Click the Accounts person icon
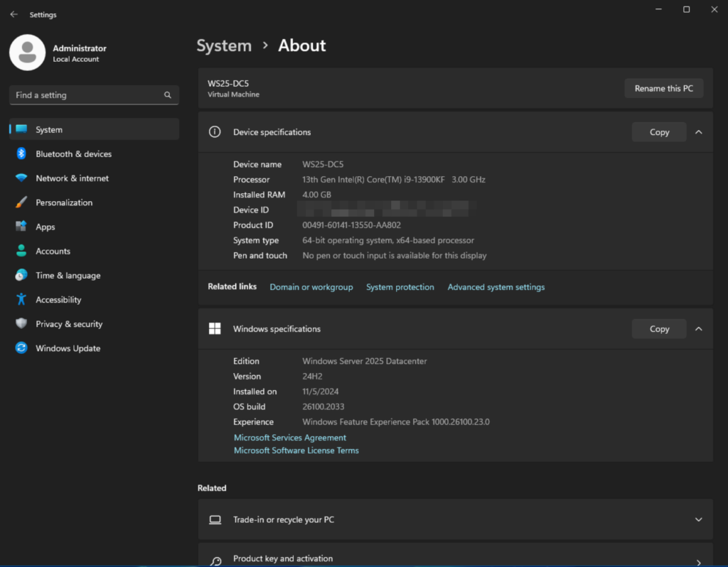The width and height of the screenshot is (728, 567). (21, 251)
